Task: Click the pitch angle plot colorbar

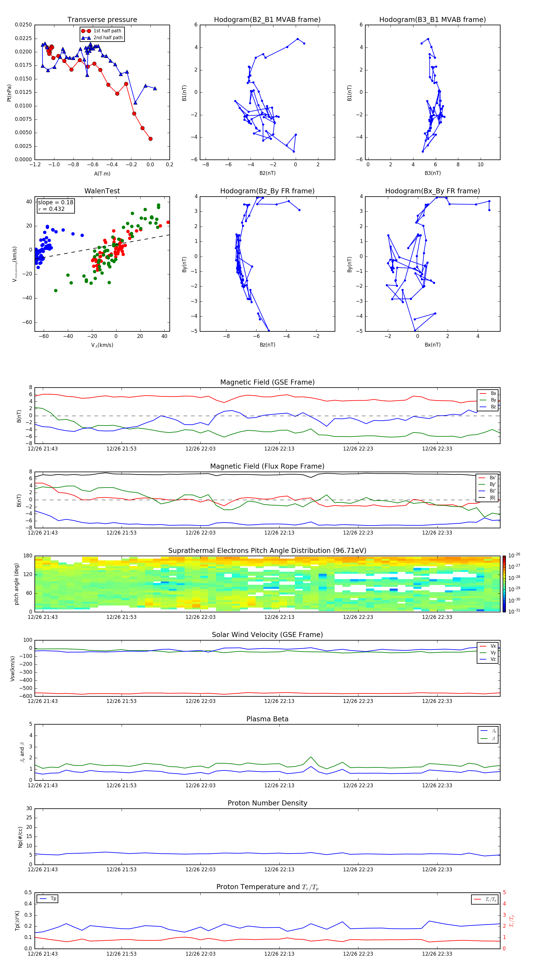Action: tap(504, 584)
